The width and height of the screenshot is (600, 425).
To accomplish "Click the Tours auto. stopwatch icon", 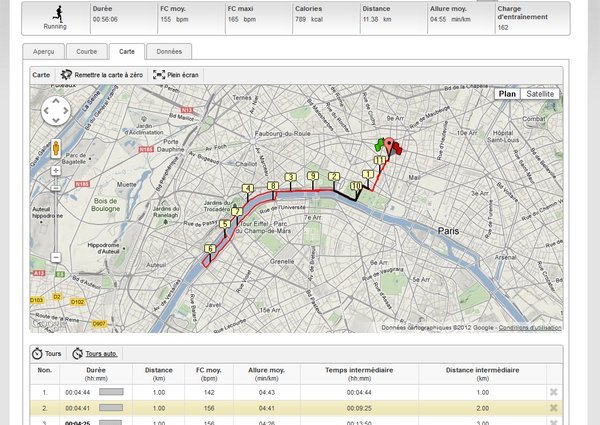I will 77,353.
